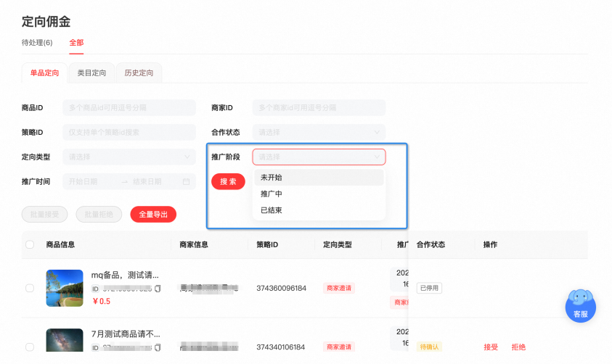Click strategy ID 374360096184
Image resolution: width=612 pixels, height=364 pixels.
281,289
